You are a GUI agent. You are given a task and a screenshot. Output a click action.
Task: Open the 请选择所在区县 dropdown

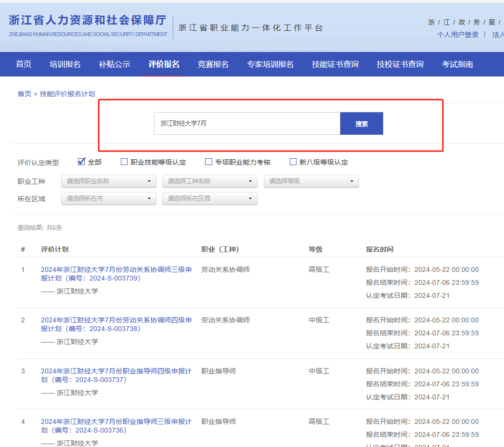point(210,198)
